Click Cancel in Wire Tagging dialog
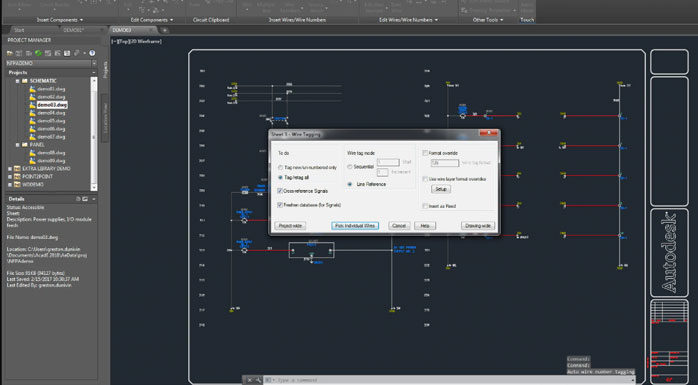 pos(399,226)
